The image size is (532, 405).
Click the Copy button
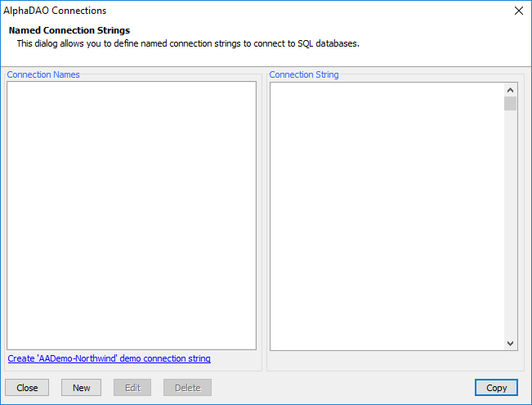click(496, 387)
